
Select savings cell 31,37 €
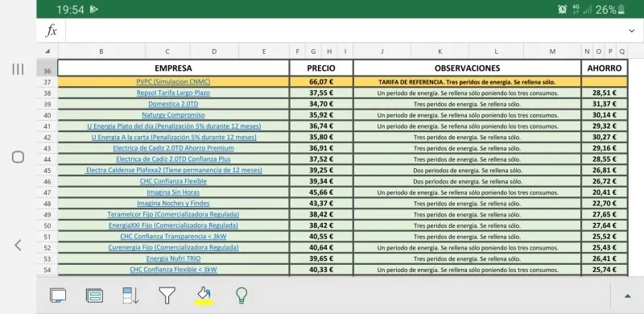coord(605,104)
